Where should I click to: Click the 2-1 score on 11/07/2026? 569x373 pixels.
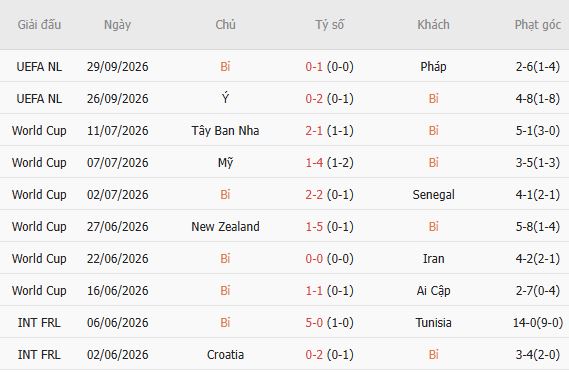pyautogui.click(x=314, y=131)
